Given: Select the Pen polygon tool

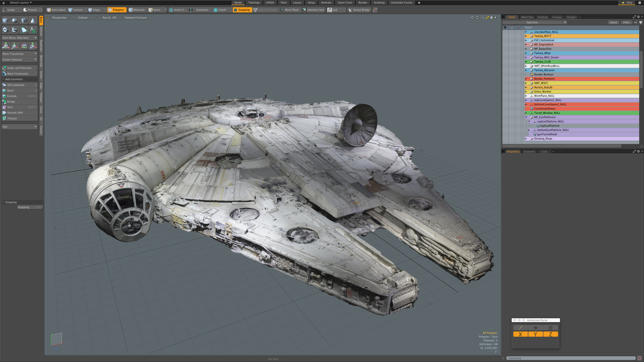Looking at the screenshot, I should tap(24, 30).
